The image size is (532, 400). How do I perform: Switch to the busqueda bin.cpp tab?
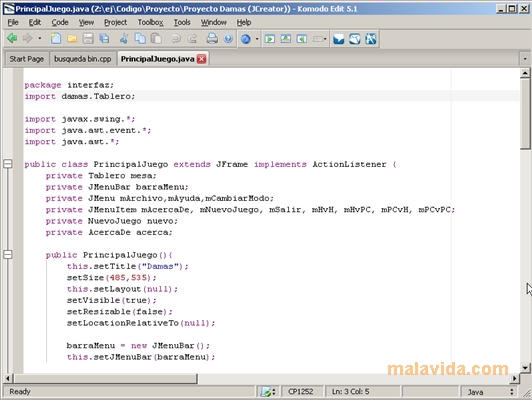coord(83,59)
